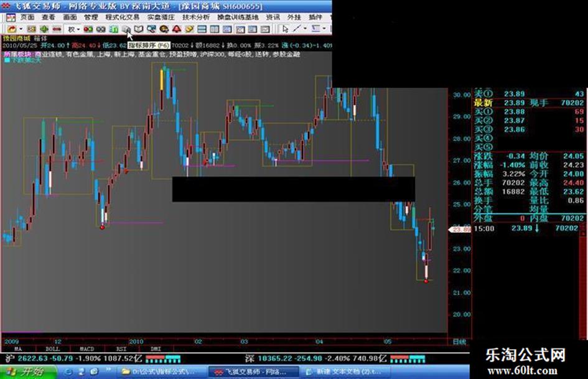Open the line tool dropdown arrow
The height and width of the screenshot is (379, 588).
point(305,29)
